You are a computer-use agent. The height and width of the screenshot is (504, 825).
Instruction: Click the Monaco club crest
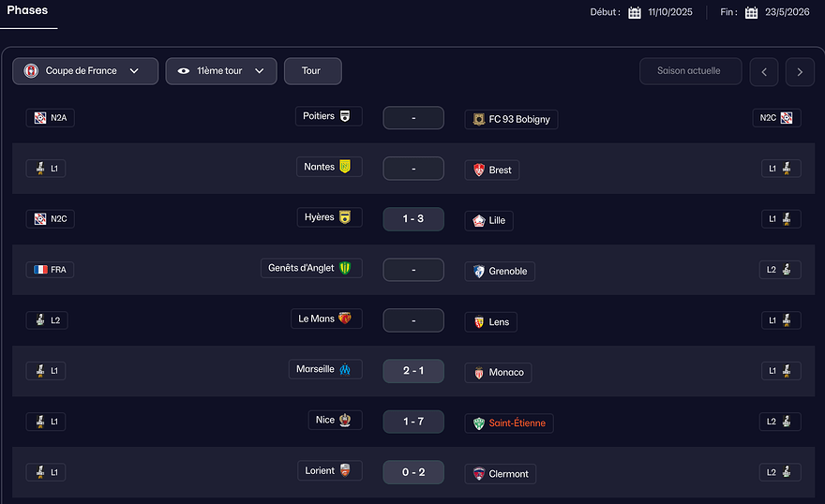click(479, 373)
